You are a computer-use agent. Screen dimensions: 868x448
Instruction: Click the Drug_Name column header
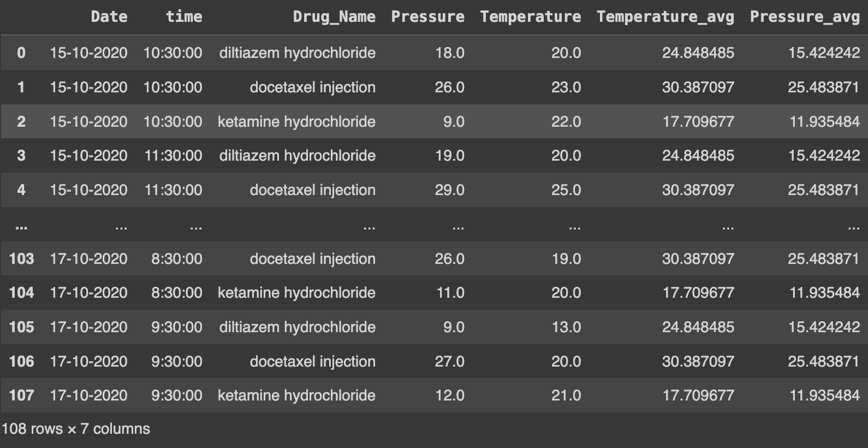334,17
